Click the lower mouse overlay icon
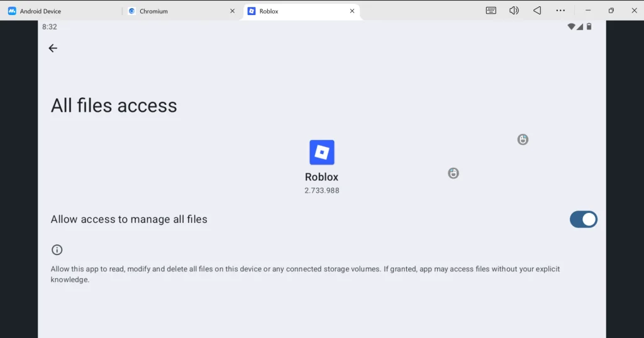 point(453,173)
